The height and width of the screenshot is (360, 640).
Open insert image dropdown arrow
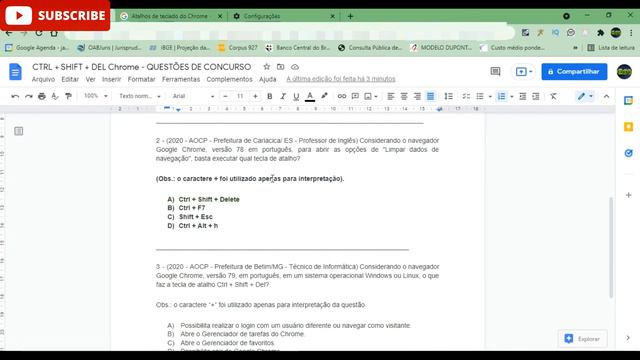pyautogui.click(x=376, y=96)
